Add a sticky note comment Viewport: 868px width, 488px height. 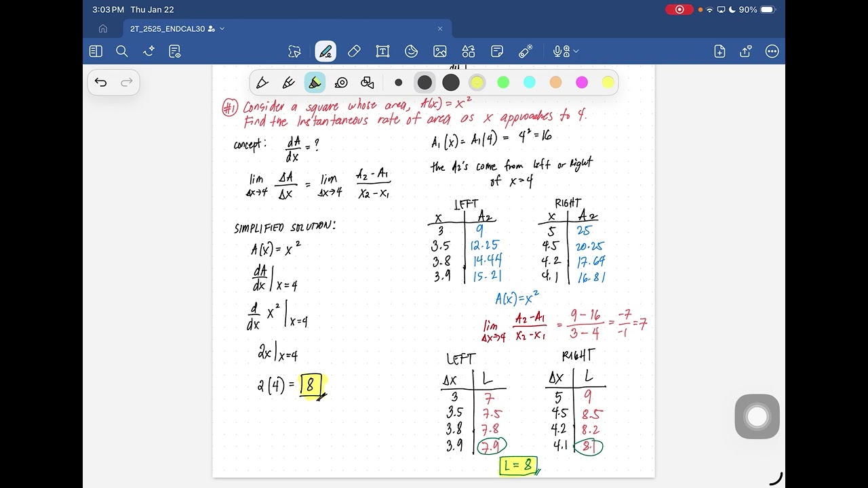tap(497, 52)
